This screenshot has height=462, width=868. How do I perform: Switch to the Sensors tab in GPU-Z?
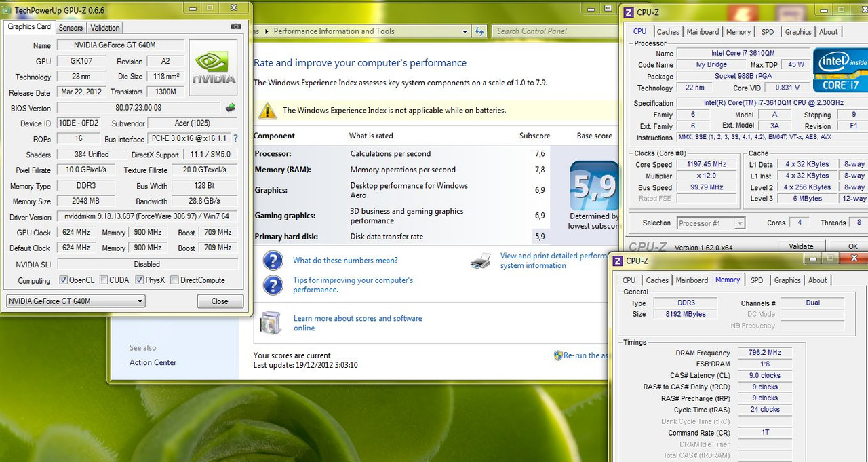click(71, 28)
